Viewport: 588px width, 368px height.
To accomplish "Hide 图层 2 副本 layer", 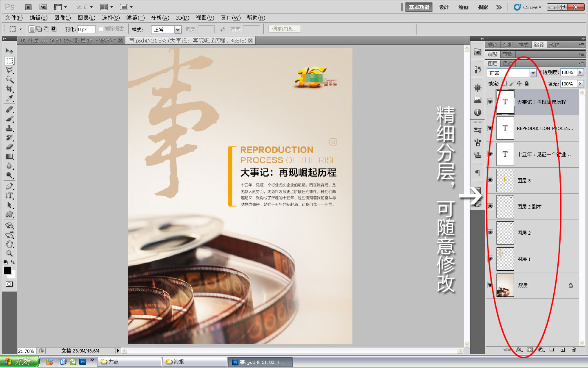I will 490,206.
